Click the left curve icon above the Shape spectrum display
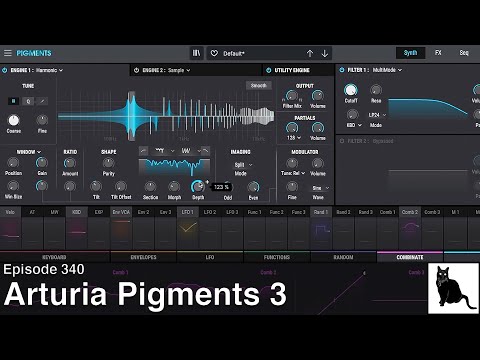 pos(144,151)
